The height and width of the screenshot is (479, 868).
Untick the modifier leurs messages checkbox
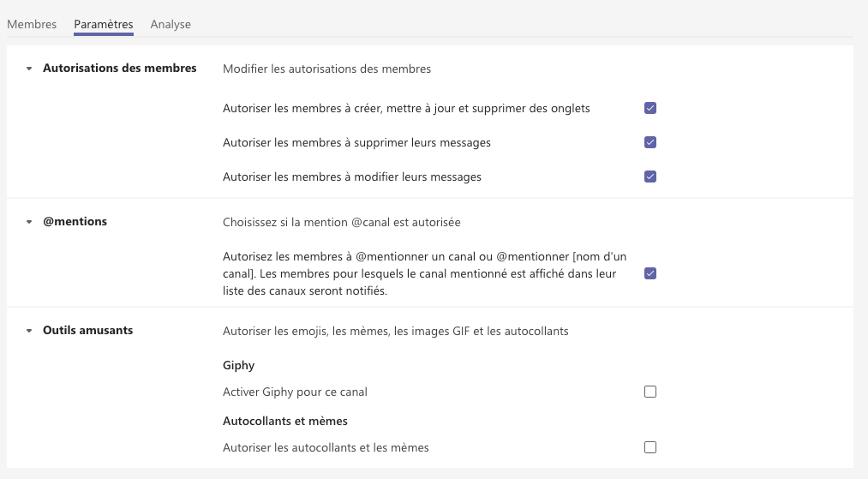pyautogui.click(x=650, y=177)
